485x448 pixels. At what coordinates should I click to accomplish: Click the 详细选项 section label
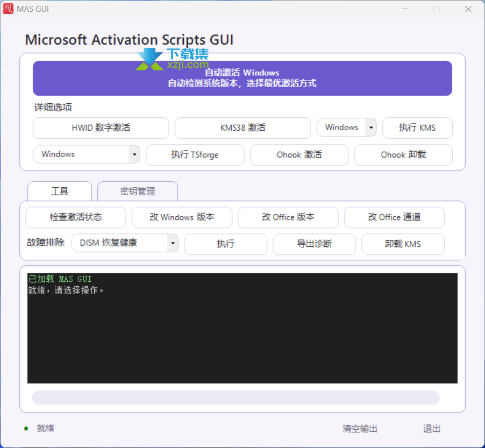[53, 108]
